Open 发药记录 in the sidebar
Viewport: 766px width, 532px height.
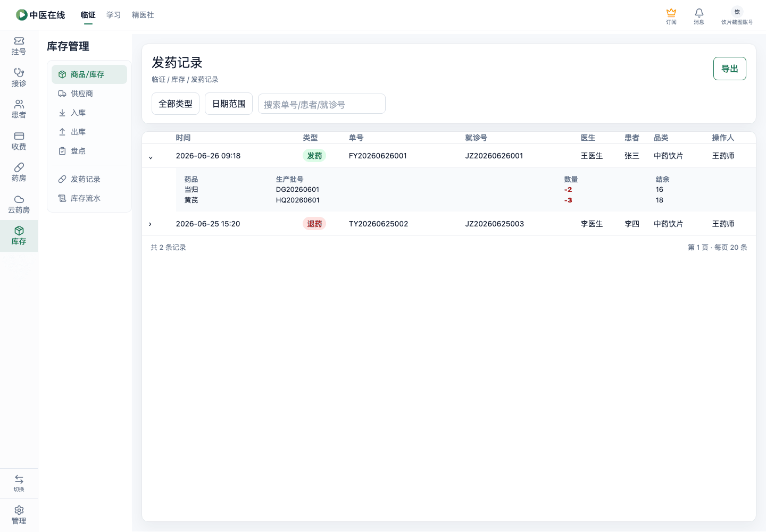tap(89, 179)
